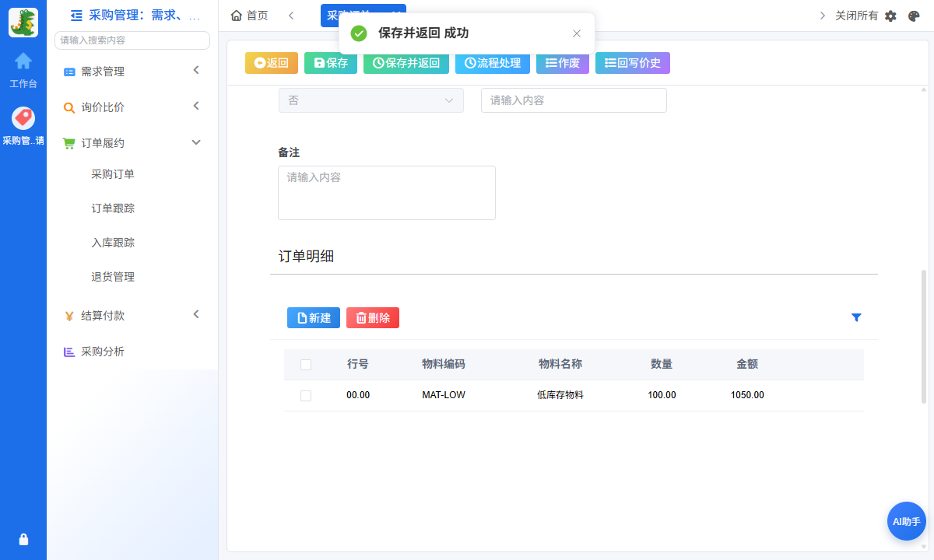Click the 结算付款 yen icon
Viewport: 934px width, 560px height.
coord(69,316)
